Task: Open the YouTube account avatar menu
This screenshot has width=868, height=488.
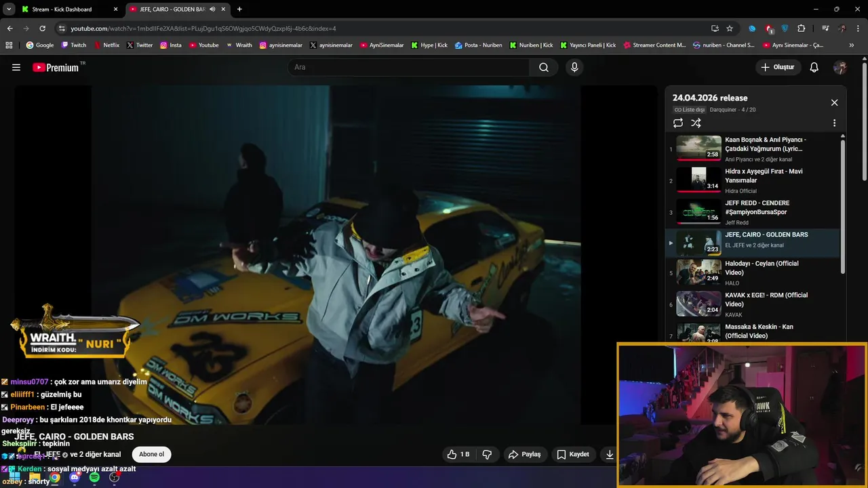Action: 840,67
